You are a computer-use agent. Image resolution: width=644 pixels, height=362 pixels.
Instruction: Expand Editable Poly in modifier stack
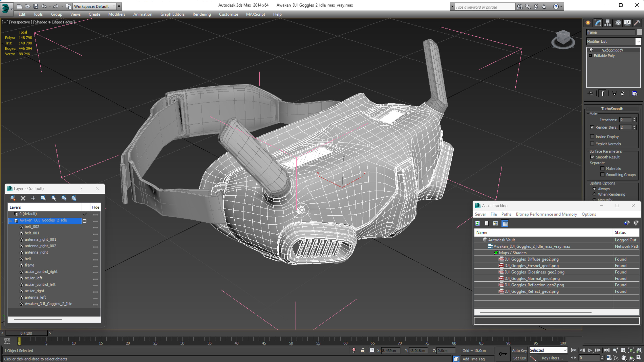click(x=591, y=55)
